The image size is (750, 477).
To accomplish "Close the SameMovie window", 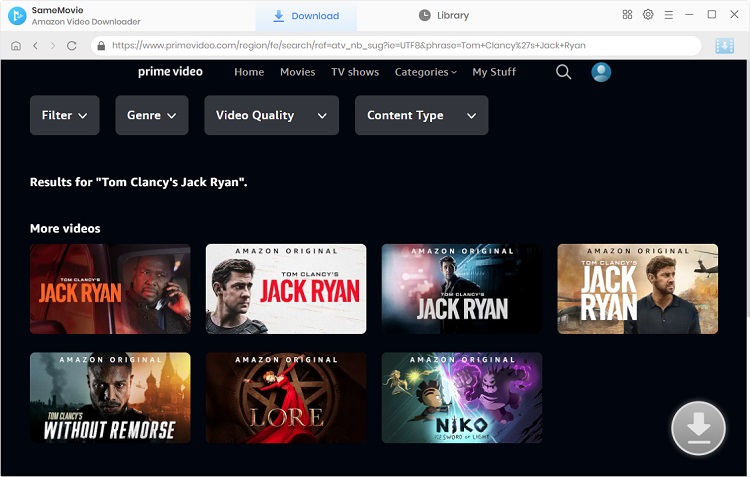I will click(x=734, y=14).
